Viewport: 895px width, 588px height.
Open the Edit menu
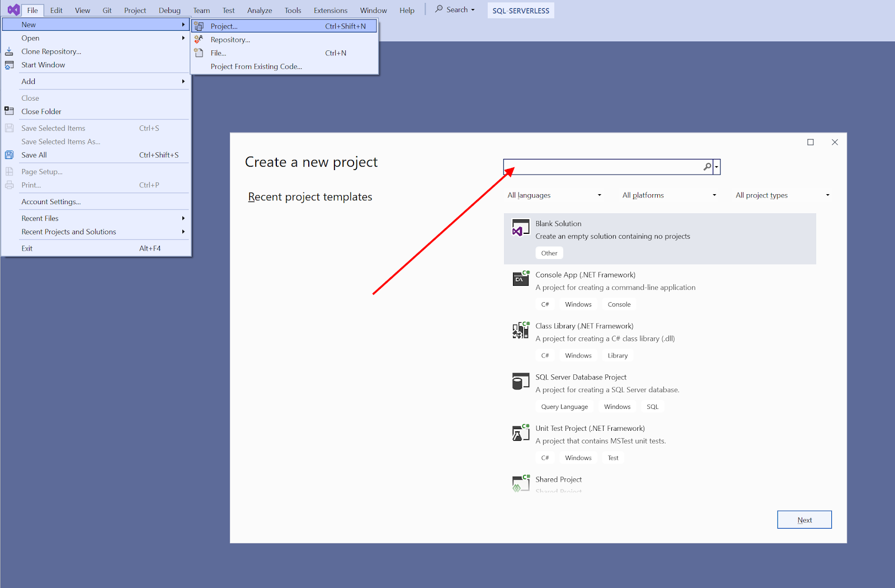[56, 10]
